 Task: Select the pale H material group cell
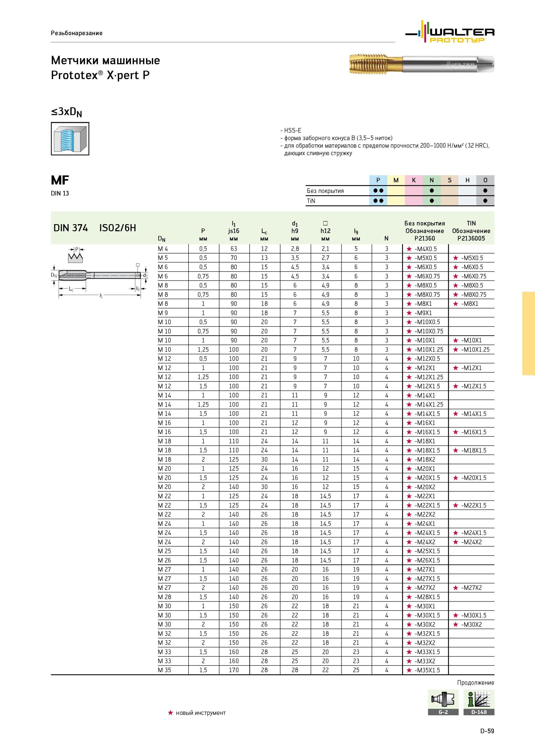point(467,180)
